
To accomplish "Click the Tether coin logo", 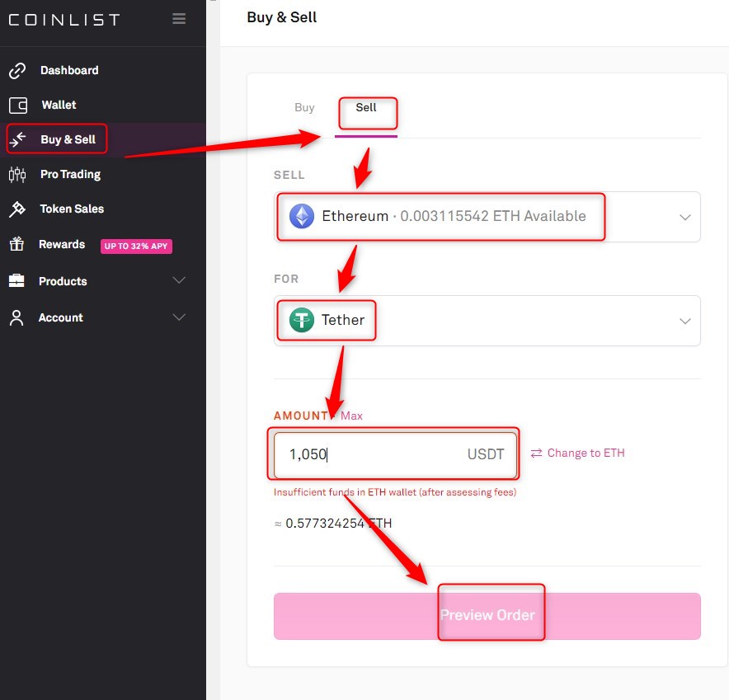I will point(302,320).
